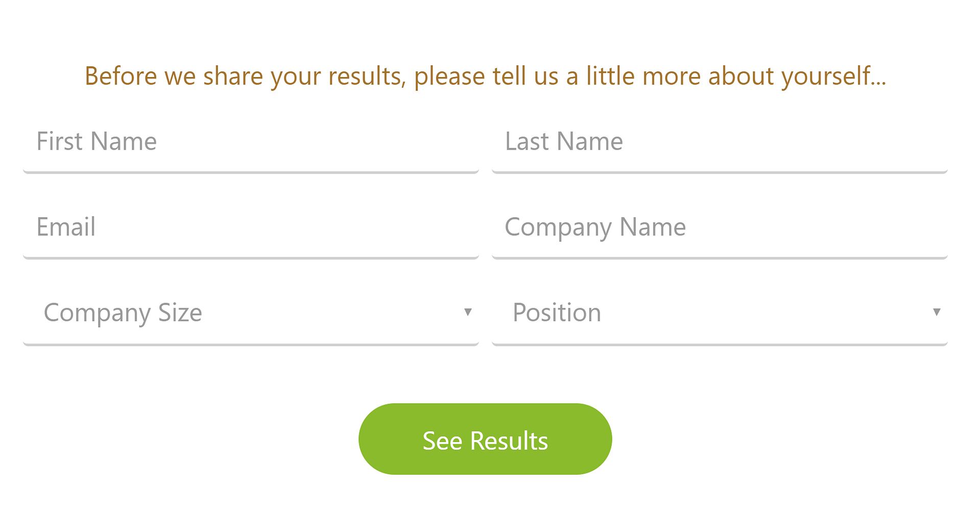Click the small triangle beside Position
This screenshot has width=980, height=515.
[x=936, y=312]
